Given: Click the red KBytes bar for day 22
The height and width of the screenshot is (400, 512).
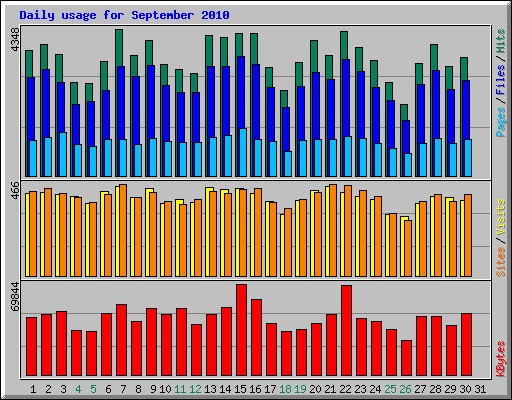Looking at the screenshot, I should tap(347, 331).
